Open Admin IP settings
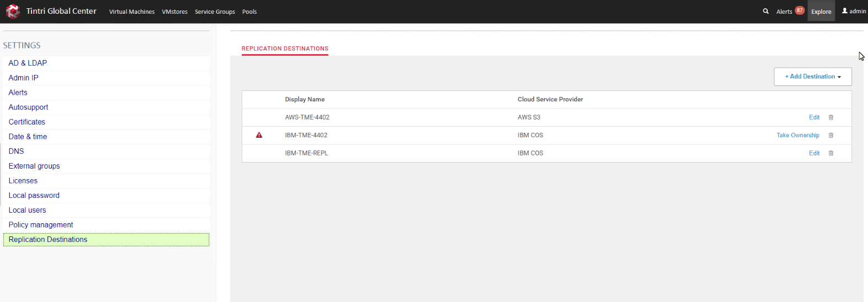This screenshot has height=302, width=868. click(106, 78)
